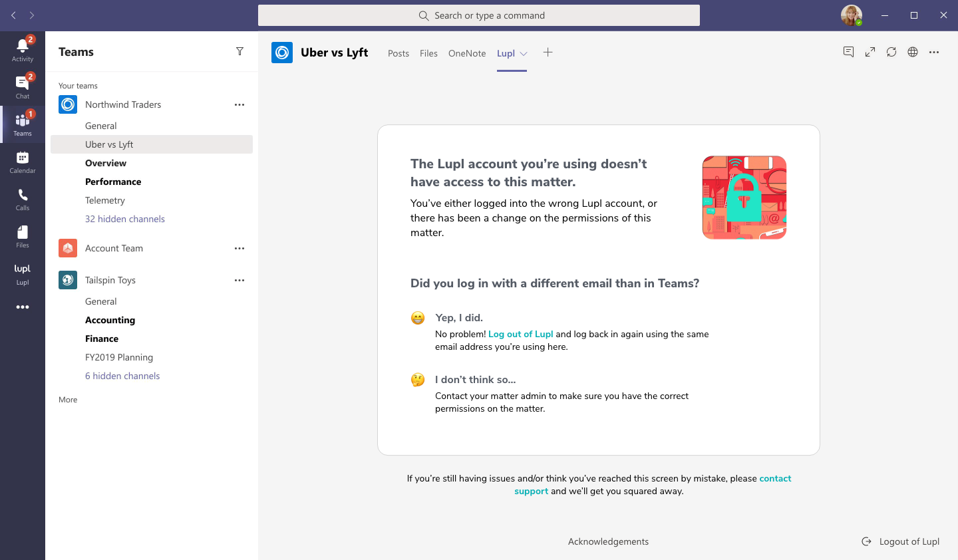This screenshot has height=560, width=958.
Task: Switch to the Files tab
Action: point(428,53)
